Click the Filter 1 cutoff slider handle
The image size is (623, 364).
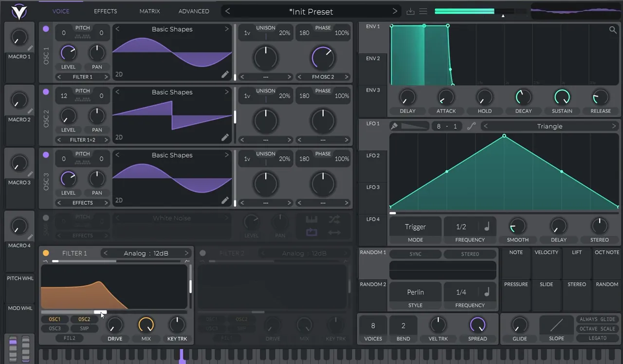[100, 312]
